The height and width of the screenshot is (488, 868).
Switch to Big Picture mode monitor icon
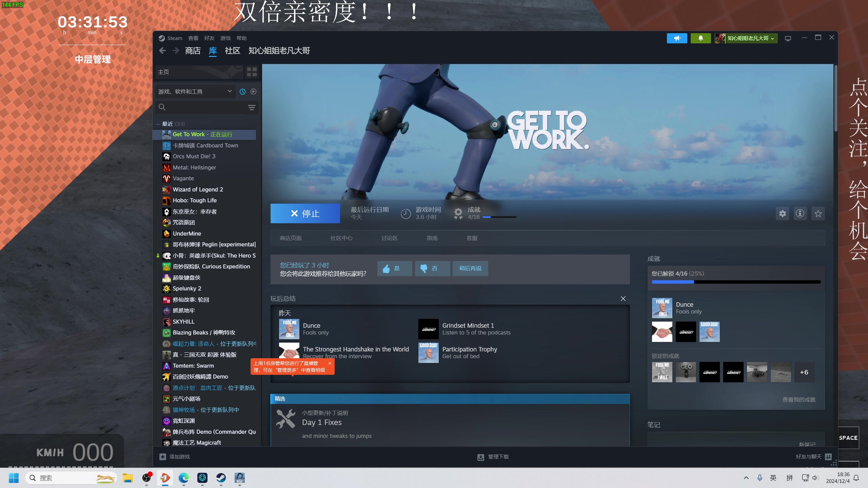click(788, 38)
